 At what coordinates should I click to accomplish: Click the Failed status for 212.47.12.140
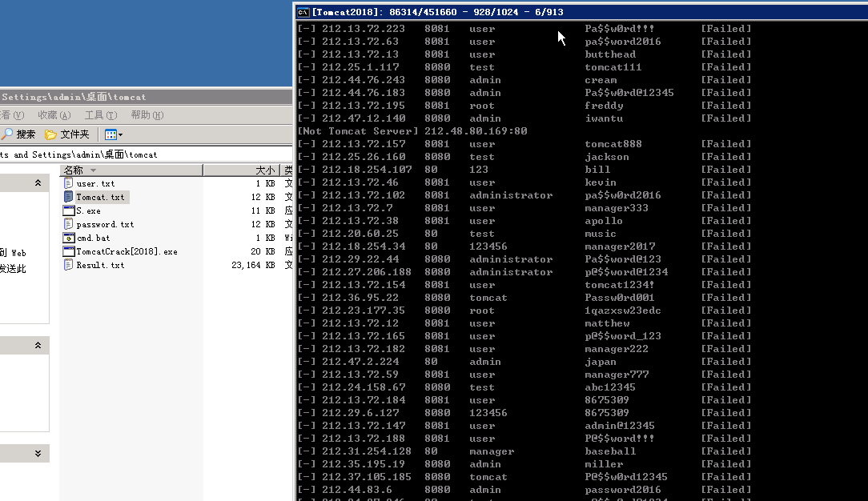tap(726, 118)
